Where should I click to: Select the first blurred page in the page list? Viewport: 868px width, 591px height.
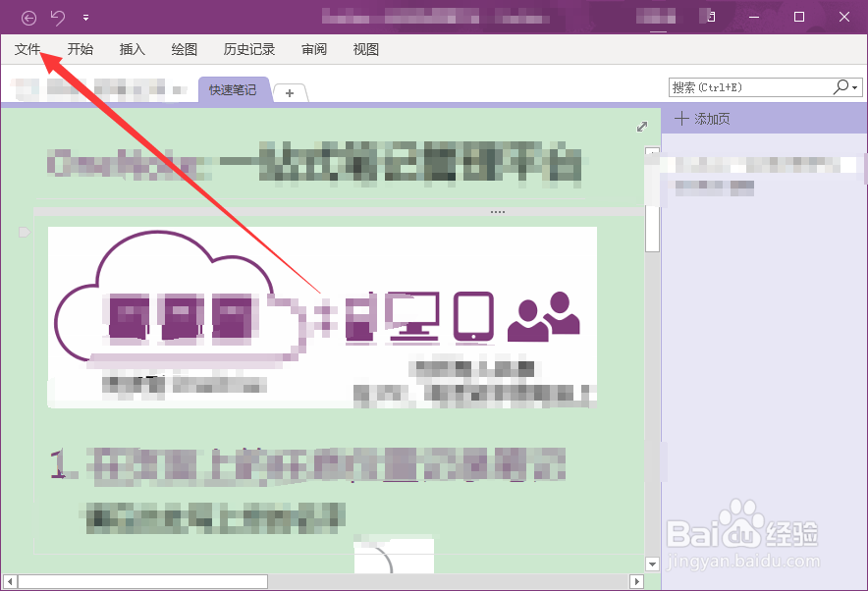tap(757, 164)
